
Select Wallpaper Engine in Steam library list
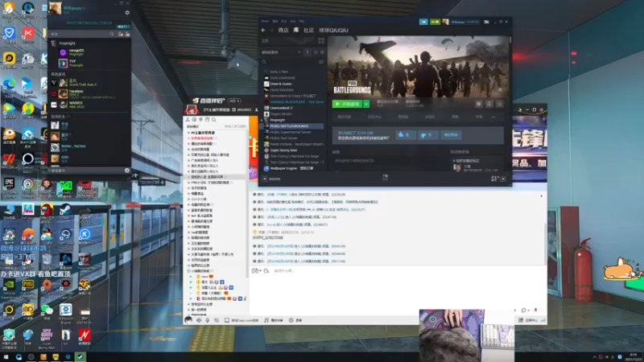(291, 168)
